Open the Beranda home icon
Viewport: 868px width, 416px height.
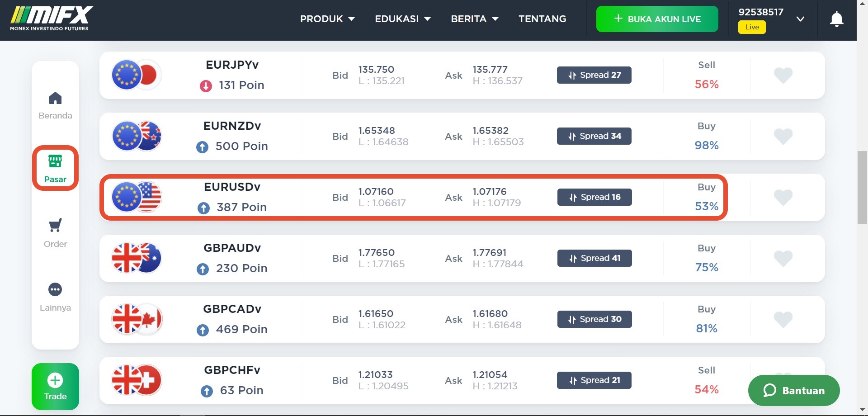click(55, 99)
